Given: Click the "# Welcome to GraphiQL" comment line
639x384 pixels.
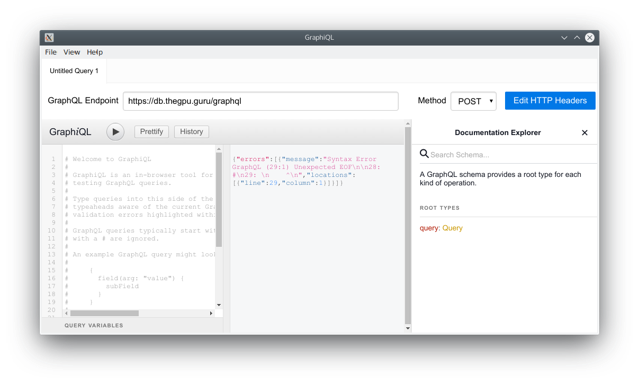Looking at the screenshot, I should 108,159.
